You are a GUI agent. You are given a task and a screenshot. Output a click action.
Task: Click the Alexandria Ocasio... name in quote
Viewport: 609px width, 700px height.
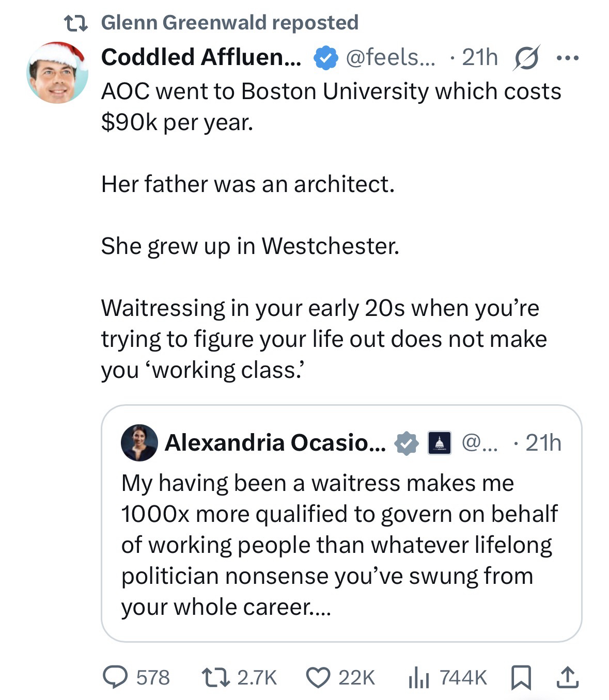click(275, 443)
